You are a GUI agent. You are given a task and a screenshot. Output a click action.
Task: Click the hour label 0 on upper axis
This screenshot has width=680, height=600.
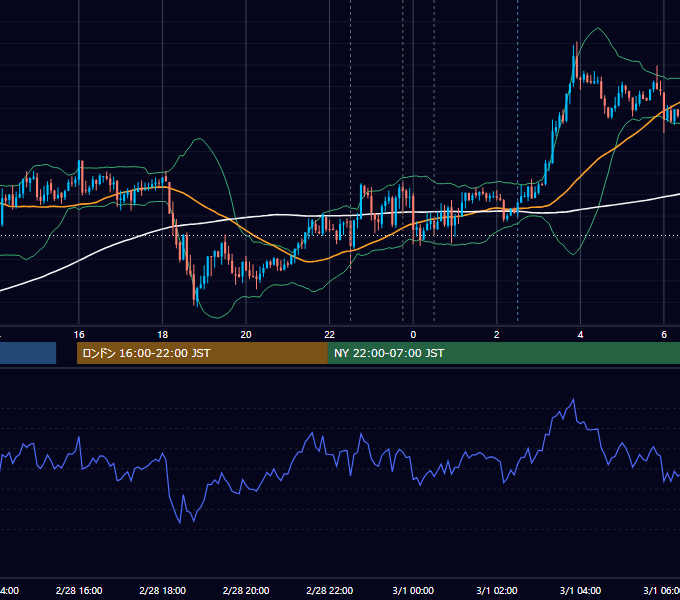[x=413, y=335]
